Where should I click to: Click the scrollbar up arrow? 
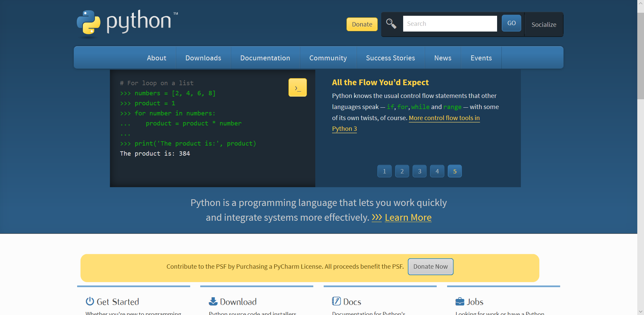(640, 3)
